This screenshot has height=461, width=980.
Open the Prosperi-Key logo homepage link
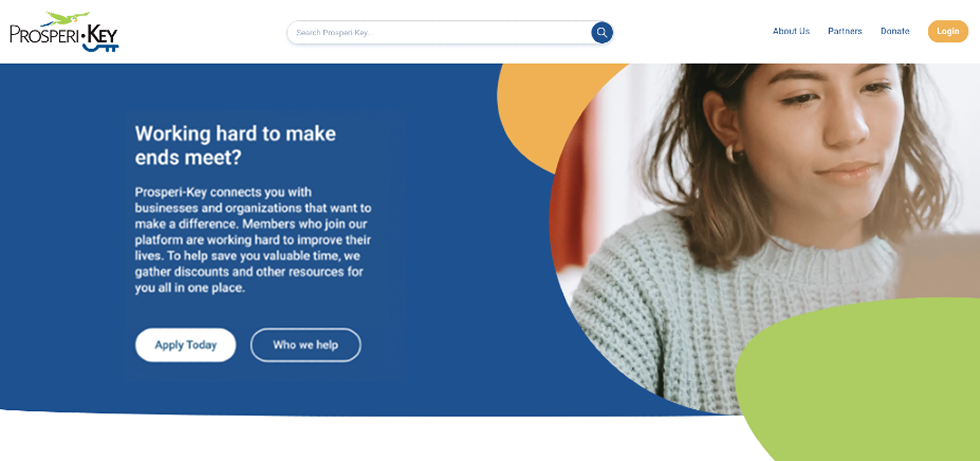point(64,31)
